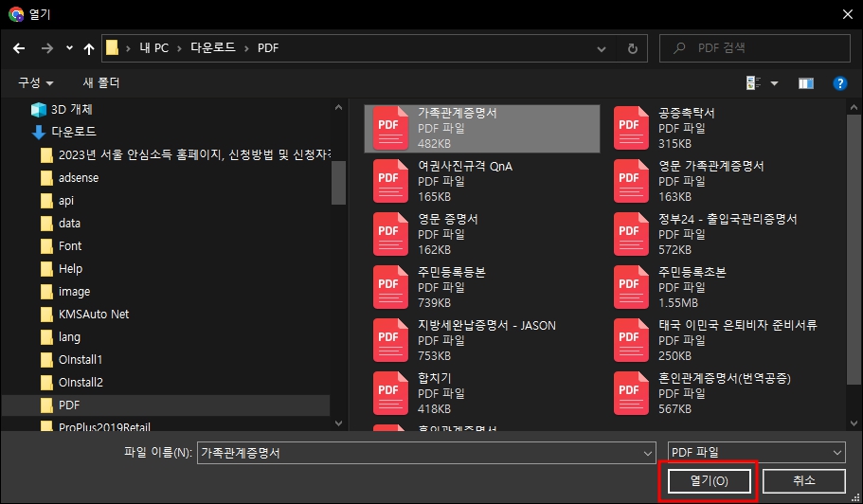Click the file name 파일 이름 input field
Image resolution: width=863 pixels, height=504 pixels.
(426, 453)
